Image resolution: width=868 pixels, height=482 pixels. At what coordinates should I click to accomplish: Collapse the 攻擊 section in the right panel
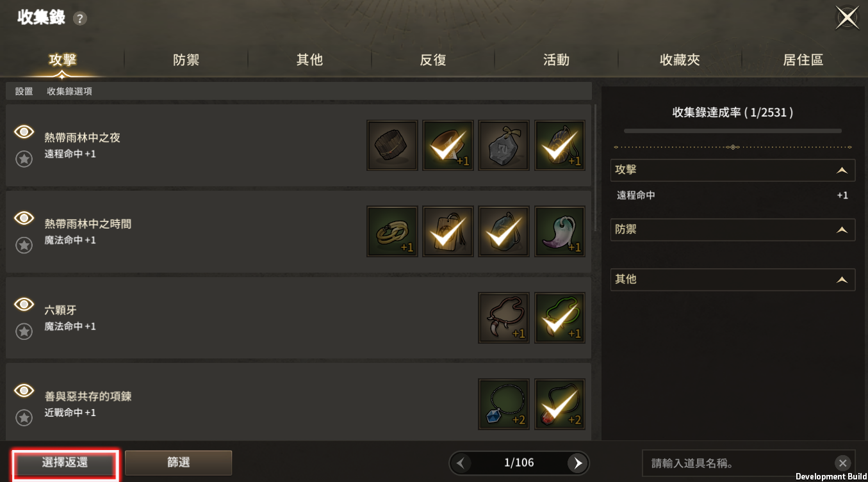pos(842,170)
